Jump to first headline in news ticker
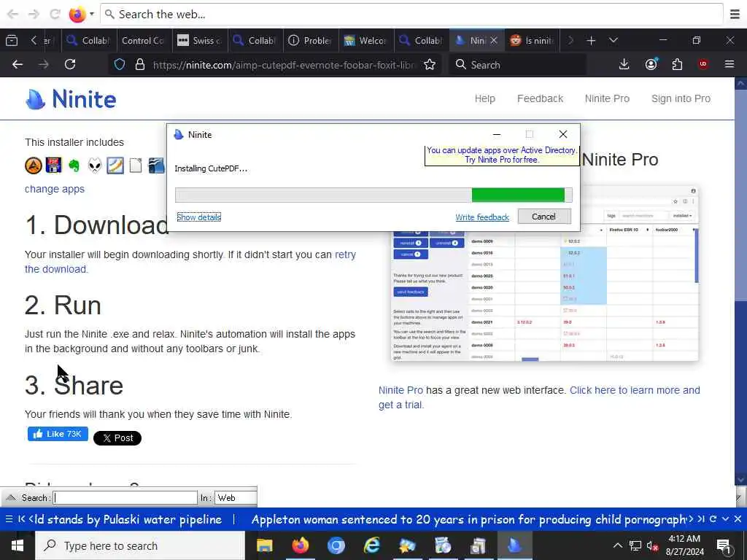This screenshot has height=560, width=747. 21,519
